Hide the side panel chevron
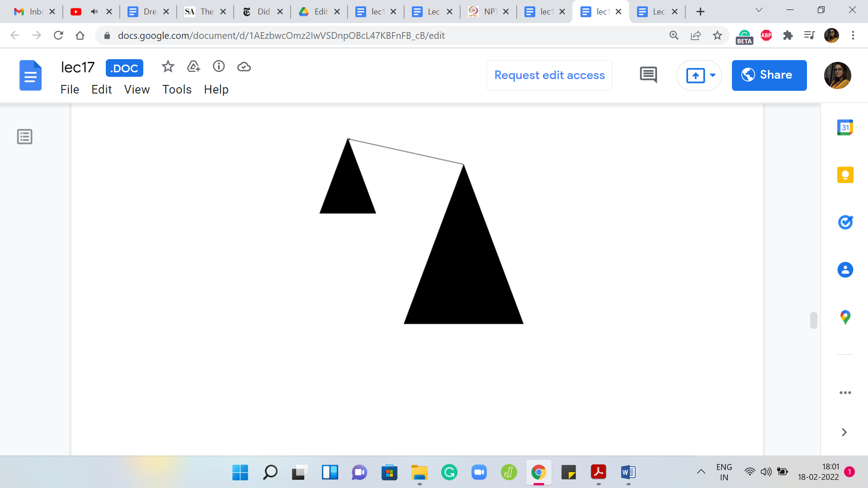 pos(844,432)
